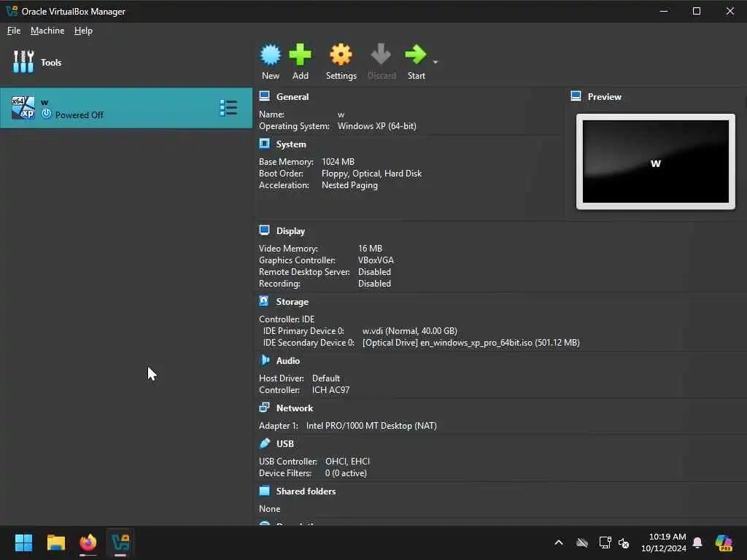Open the machine list menu icon for w
Viewport: 747px width, 560px height.
[x=228, y=108]
